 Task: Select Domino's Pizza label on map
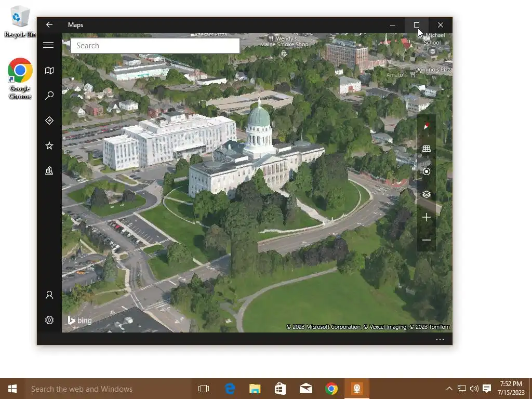point(434,70)
